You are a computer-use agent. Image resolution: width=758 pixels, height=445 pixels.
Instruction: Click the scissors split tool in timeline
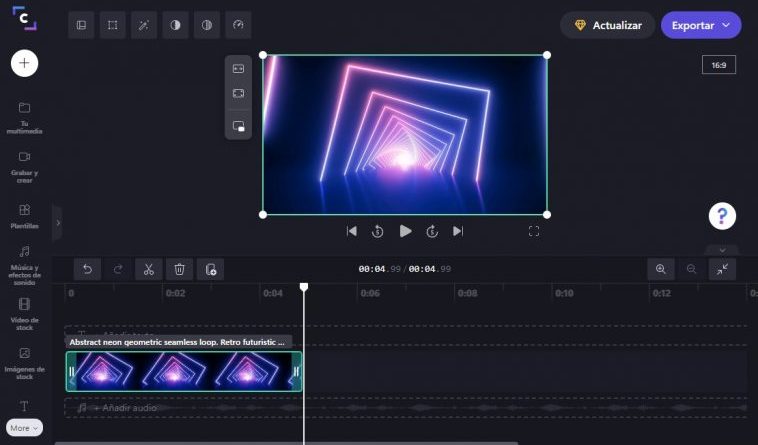tap(148, 269)
